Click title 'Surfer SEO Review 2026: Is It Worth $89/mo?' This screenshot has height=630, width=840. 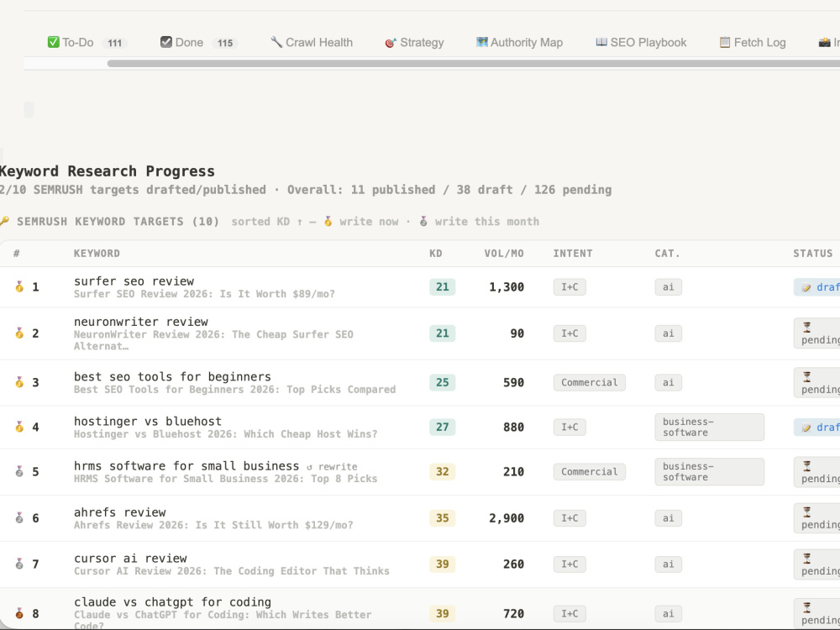click(204, 294)
